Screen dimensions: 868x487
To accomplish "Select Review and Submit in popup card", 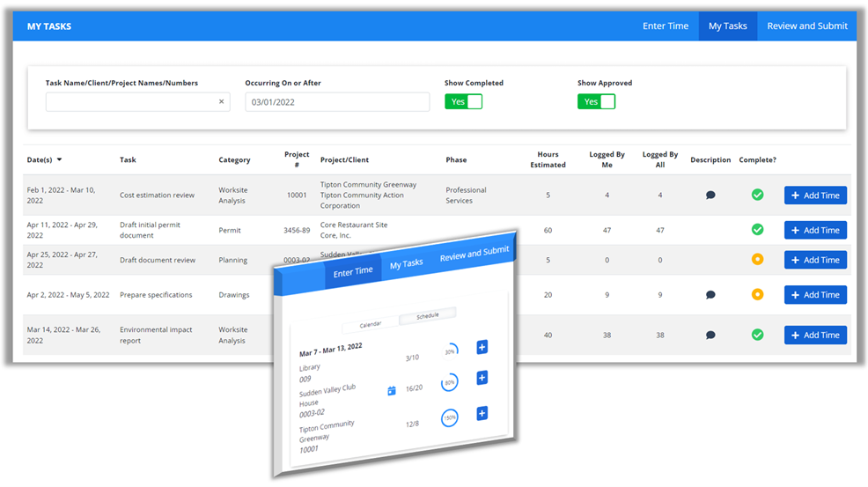I will 474,254.
